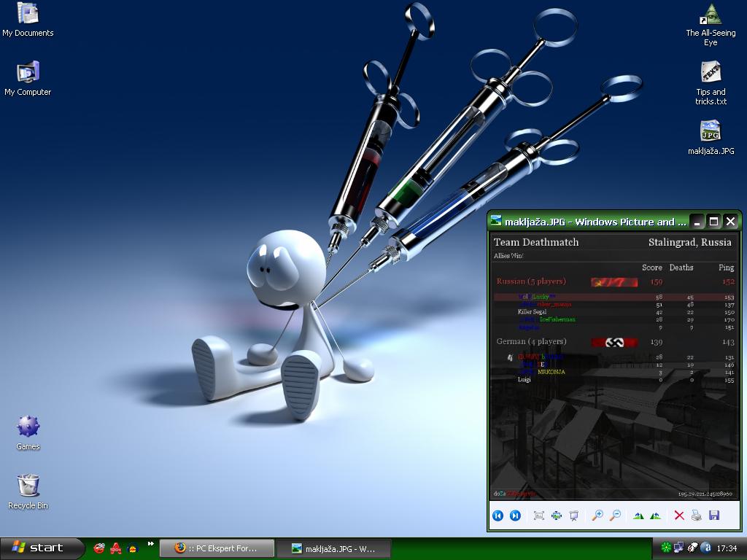Viewport: 747px width, 560px height.
Task: Save a copy via floppy disk icon
Action: pyautogui.click(x=714, y=516)
